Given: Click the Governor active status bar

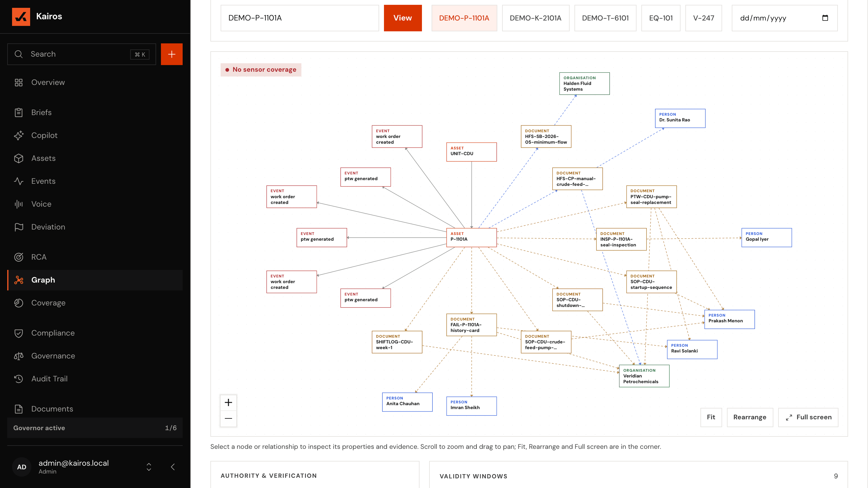Looking at the screenshot, I should (x=95, y=428).
